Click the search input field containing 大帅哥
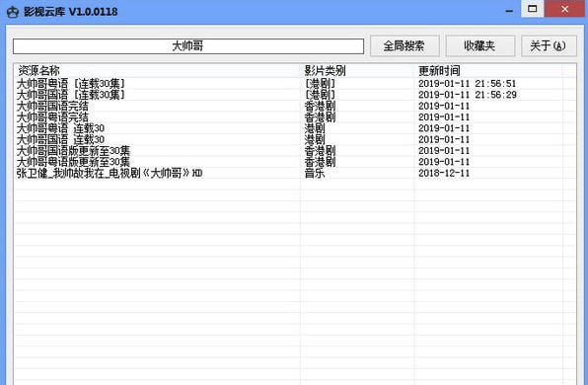Image resolution: width=588 pixels, height=385 pixels. point(188,46)
